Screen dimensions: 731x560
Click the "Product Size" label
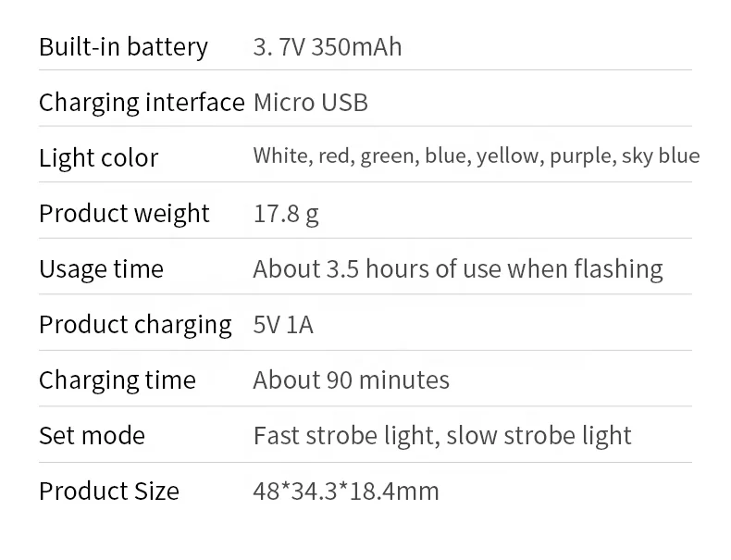click(109, 492)
